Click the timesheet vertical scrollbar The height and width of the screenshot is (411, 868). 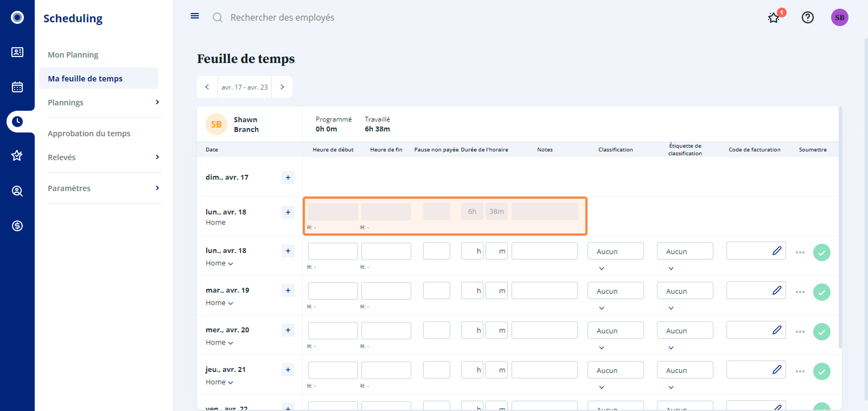840,227
